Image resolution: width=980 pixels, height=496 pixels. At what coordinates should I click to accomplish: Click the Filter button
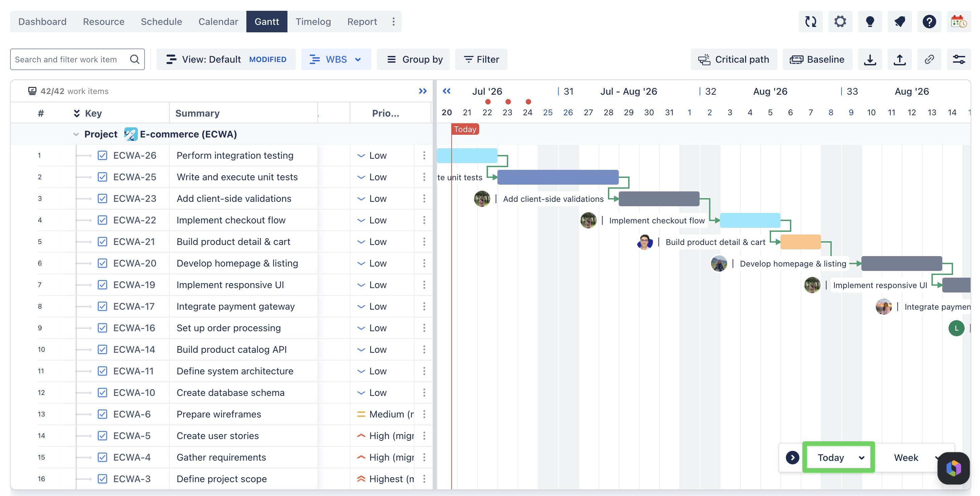pyautogui.click(x=481, y=59)
